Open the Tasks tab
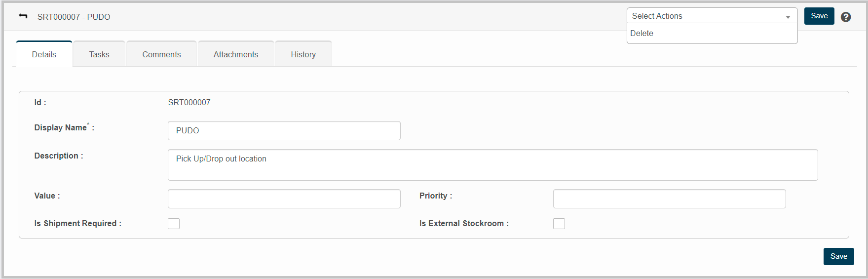Image resolution: width=868 pixels, height=279 pixels. tap(99, 54)
